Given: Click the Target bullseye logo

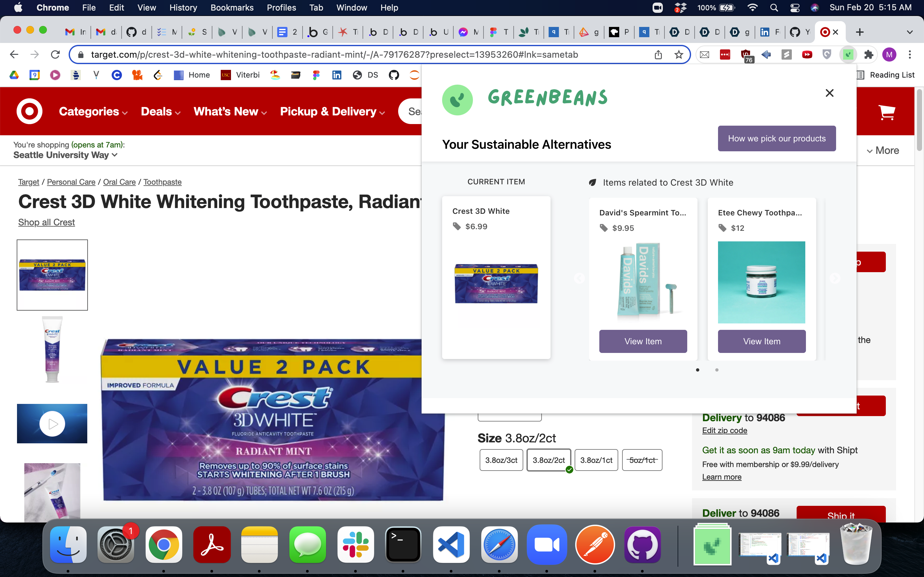Looking at the screenshot, I should (x=30, y=112).
